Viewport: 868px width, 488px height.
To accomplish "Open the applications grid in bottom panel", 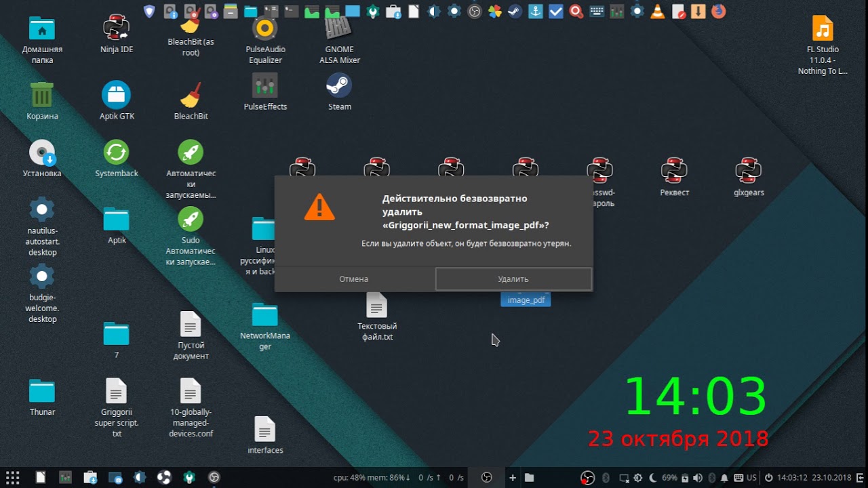I will [x=12, y=477].
